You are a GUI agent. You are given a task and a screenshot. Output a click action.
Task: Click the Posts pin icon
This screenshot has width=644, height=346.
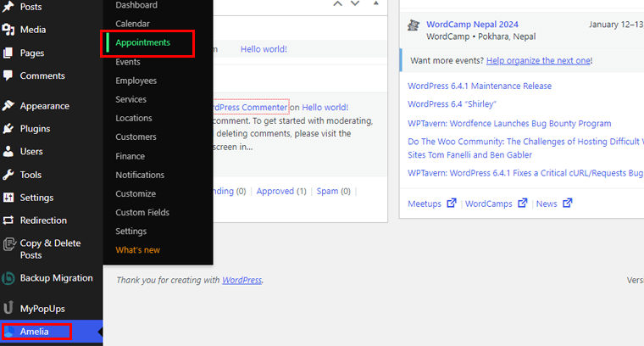(8, 7)
